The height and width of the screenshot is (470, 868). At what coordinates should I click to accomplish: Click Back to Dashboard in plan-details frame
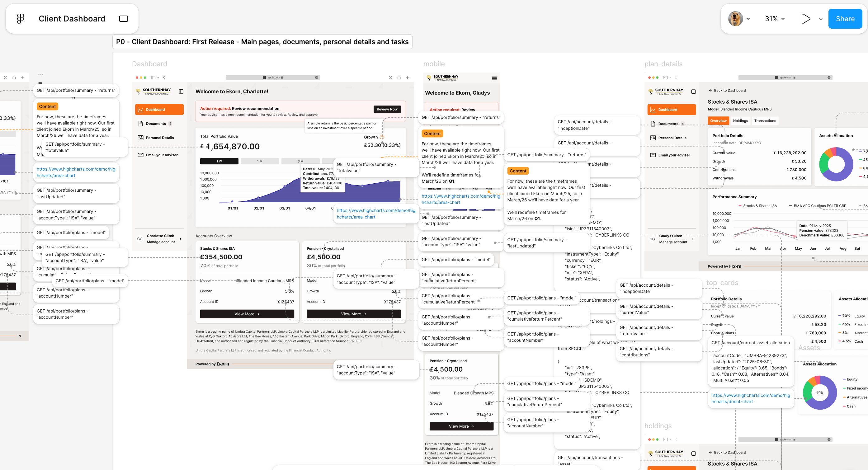point(727,91)
